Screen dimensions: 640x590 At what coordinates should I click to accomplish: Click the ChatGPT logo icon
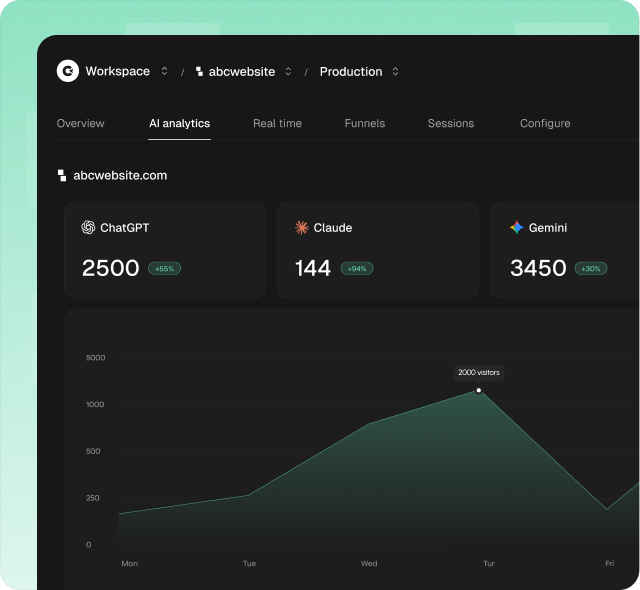coord(88,227)
